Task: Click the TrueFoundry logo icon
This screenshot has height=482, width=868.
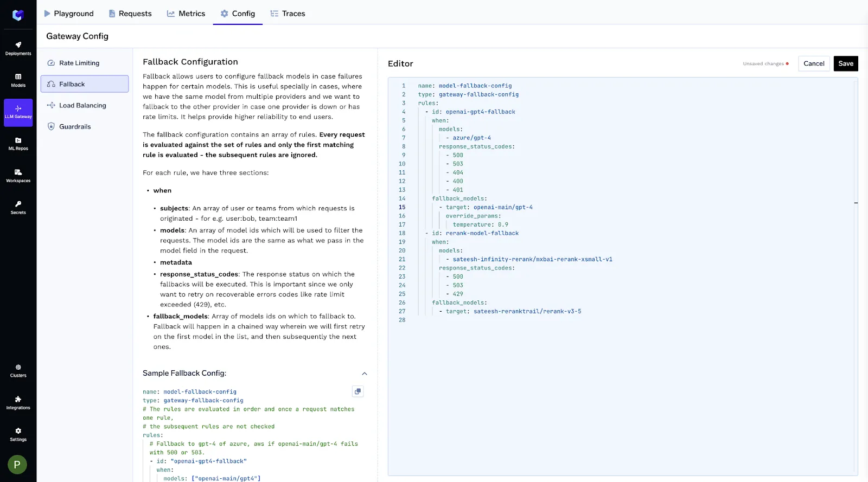Action: [18, 15]
